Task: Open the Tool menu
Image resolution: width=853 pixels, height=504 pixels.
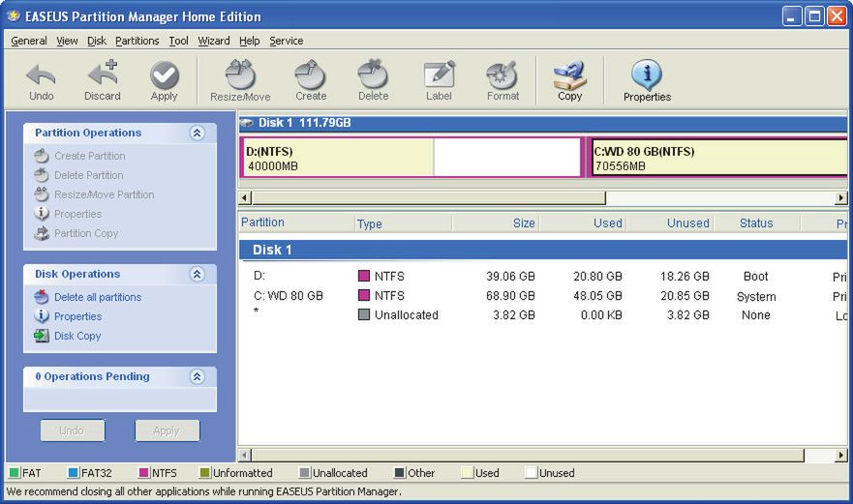Action: 178,41
